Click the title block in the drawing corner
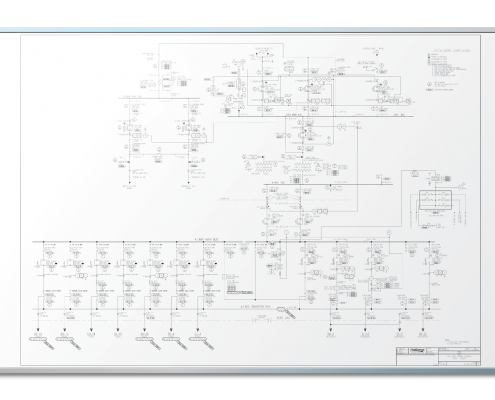This screenshot has height=400, width=495. [438, 356]
